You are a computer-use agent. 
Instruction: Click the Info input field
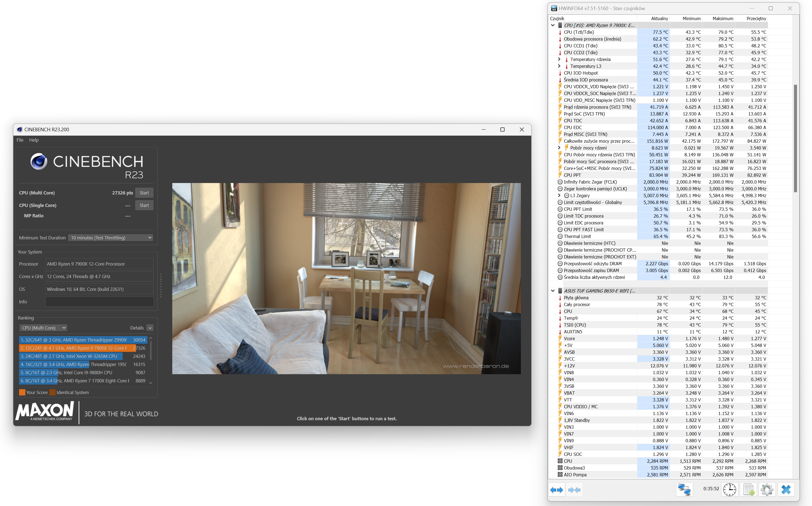[x=99, y=301]
